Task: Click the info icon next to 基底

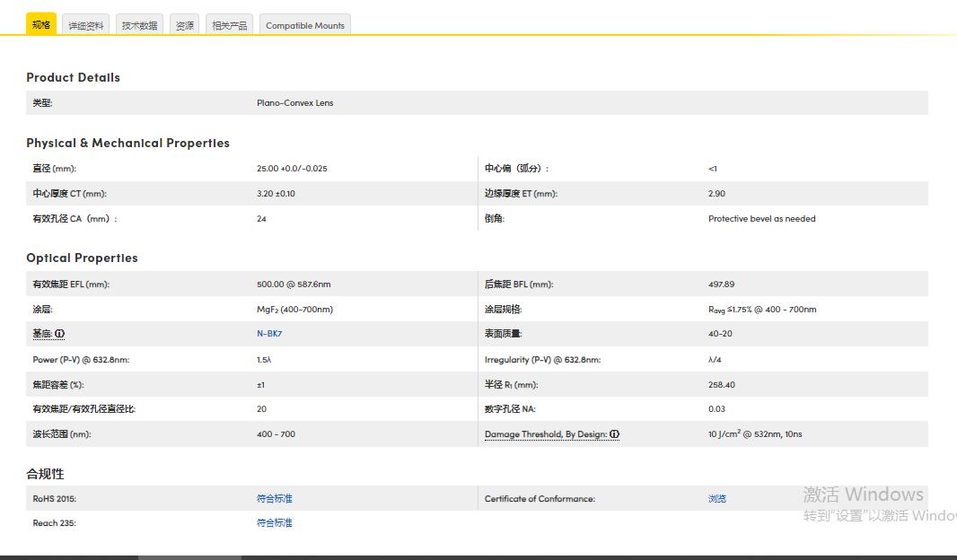Action: tap(60, 334)
